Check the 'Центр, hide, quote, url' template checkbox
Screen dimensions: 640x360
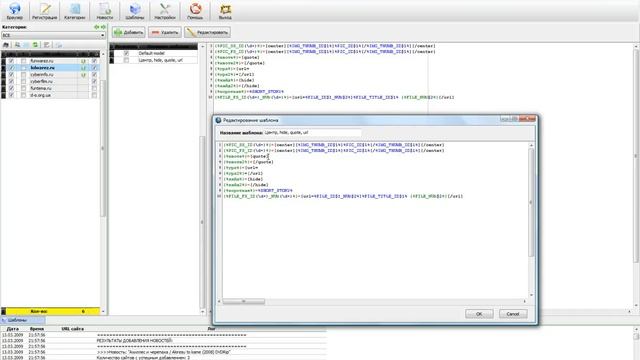127,60
